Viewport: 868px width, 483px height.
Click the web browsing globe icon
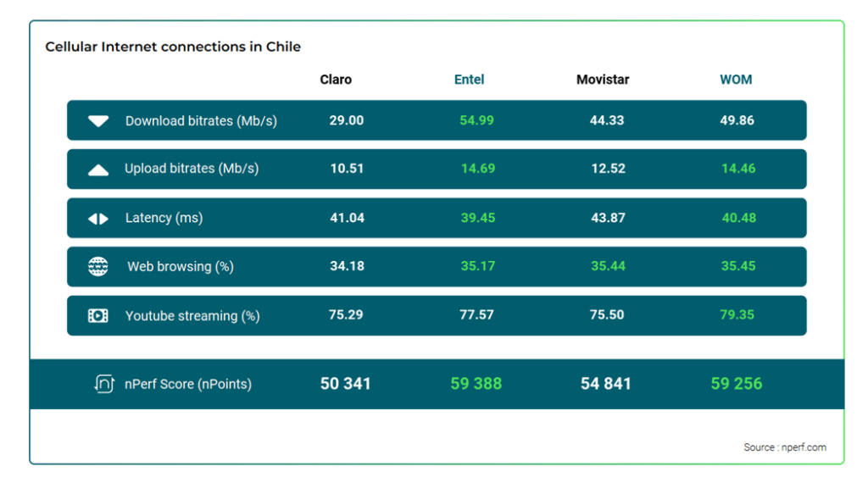click(98, 267)
